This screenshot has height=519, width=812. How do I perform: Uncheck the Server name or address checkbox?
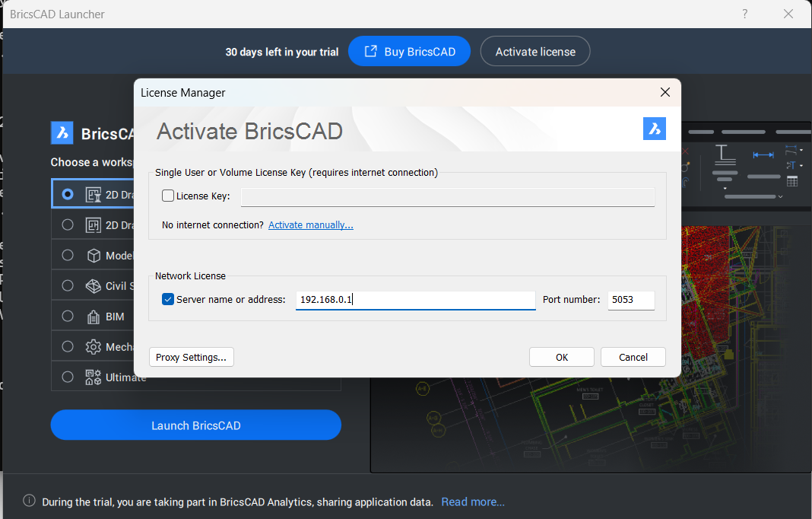tap(168, 300)
